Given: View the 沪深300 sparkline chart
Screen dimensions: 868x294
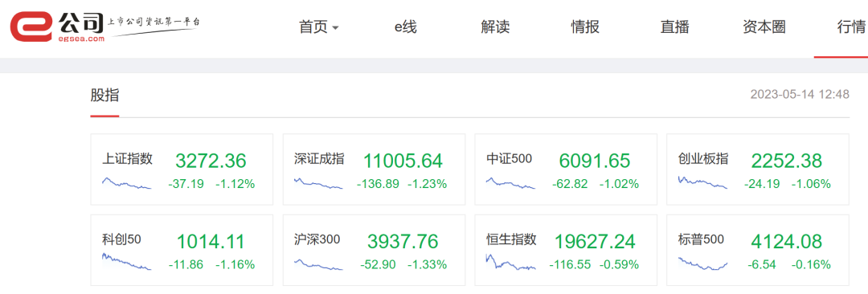Looking at the screenshot, I should 319,264.
